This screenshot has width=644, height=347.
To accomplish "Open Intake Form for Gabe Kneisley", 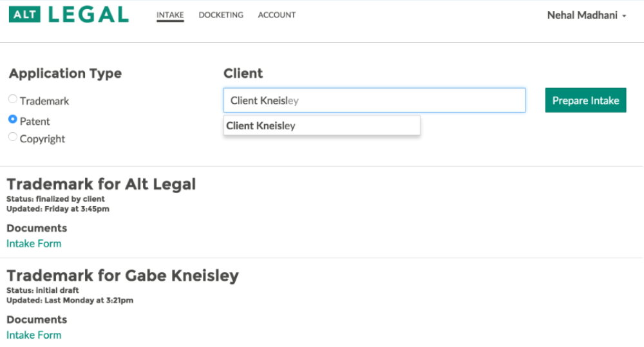I will [x=34, y=335].
